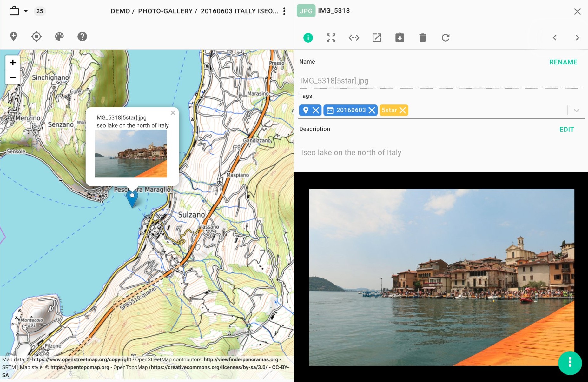This screenshot has width=588, height=382.
Task: Click the photo thumbnail in map popup
Action: click(131, 153)
